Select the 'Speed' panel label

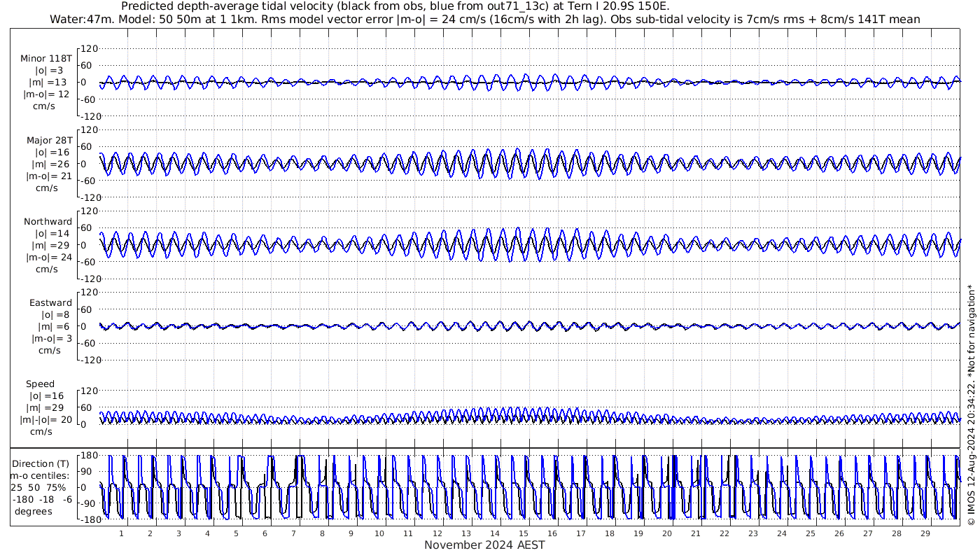point(41,384)
